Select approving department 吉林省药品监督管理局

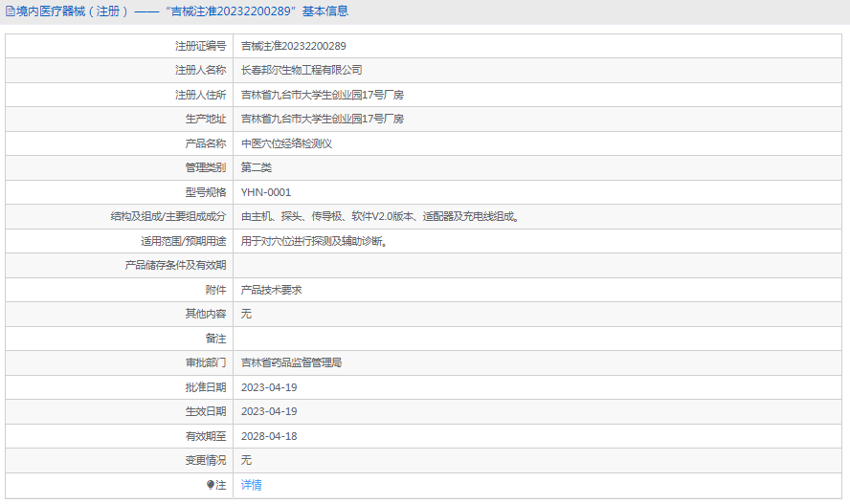coord(291,362)
